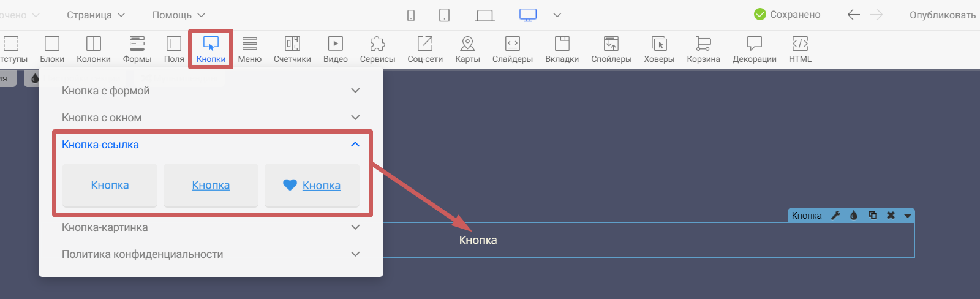The image size is (980, 299).
Task: Open the Forms element menu
Action: point(137,49)
